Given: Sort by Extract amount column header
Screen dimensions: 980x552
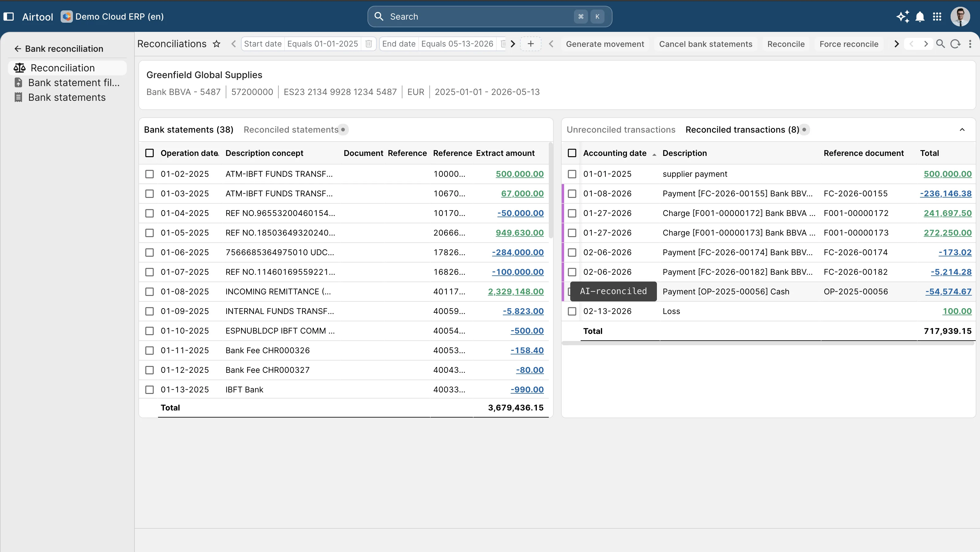Looking at the screenshot, I should pos(505,153).
